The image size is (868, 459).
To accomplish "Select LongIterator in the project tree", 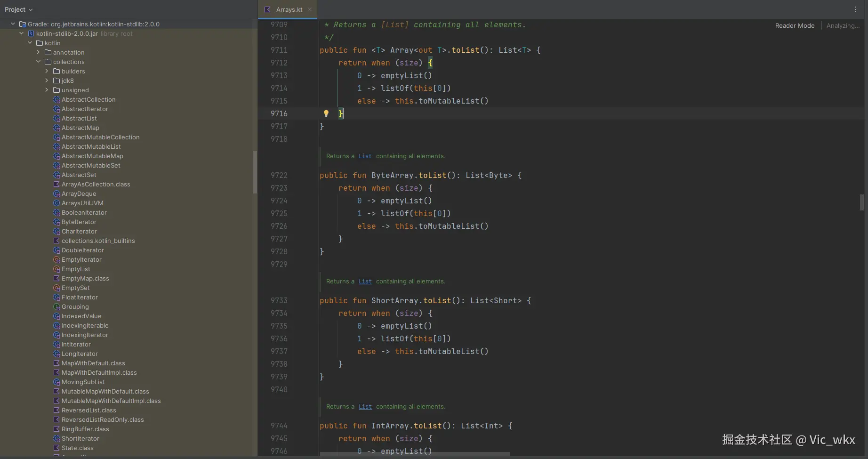I will [80, 354].
